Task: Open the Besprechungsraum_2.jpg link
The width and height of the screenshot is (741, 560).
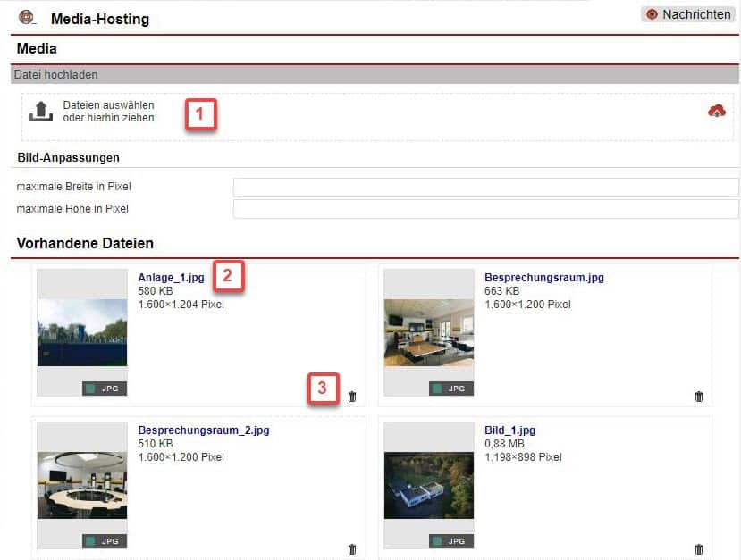Action: point(203,430)
